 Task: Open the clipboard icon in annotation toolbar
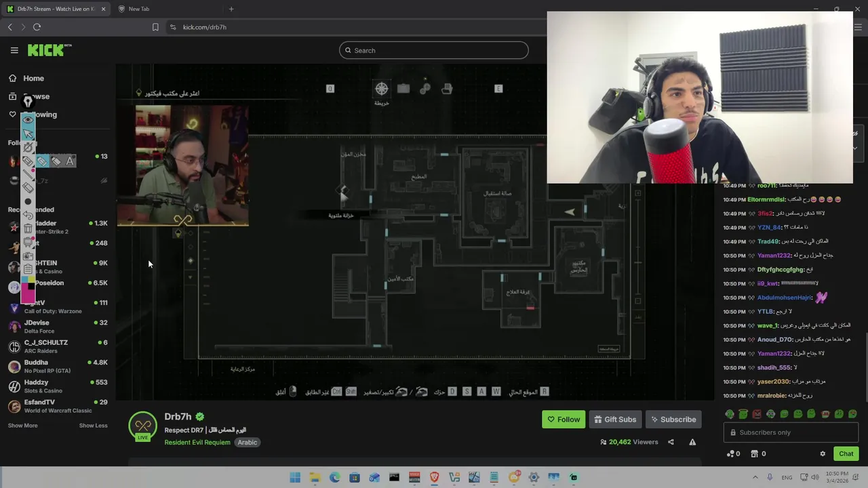click(28, 269)
